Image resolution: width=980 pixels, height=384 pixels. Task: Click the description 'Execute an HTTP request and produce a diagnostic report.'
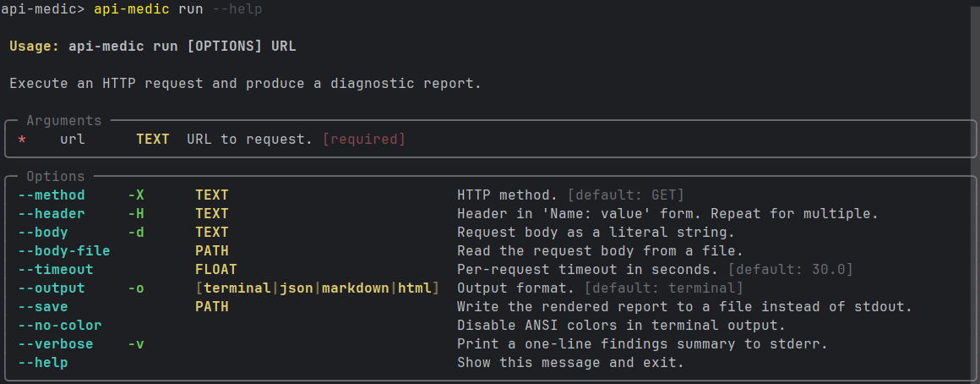tap(246, 83)
